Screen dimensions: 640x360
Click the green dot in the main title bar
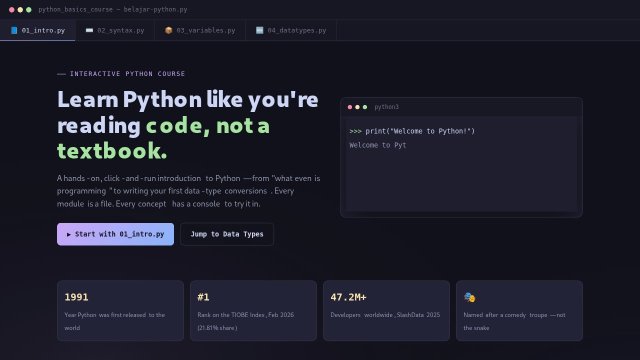coord(29,9)
